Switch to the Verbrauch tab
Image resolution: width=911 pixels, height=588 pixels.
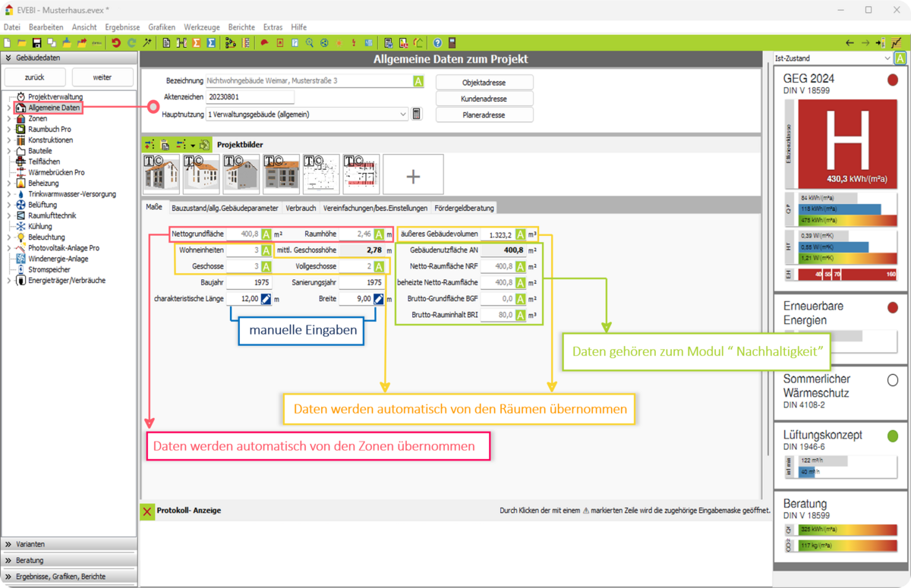click(301, 208)
